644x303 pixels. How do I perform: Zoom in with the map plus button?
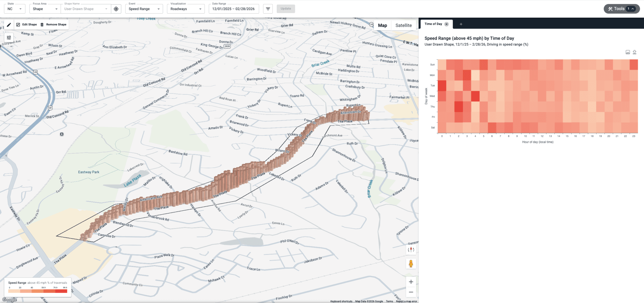pos(411,282)
